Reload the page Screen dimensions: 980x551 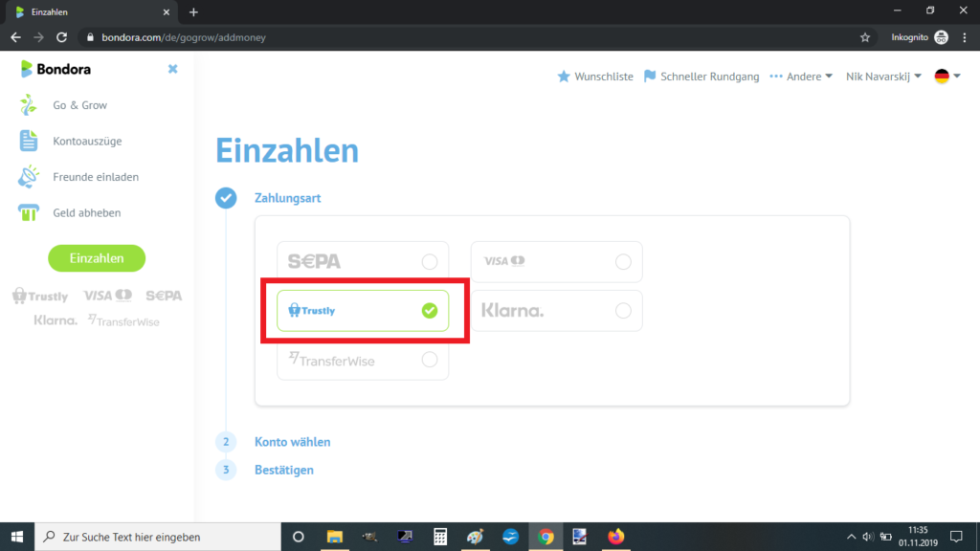pyautogui.click(x=61, y=37)
